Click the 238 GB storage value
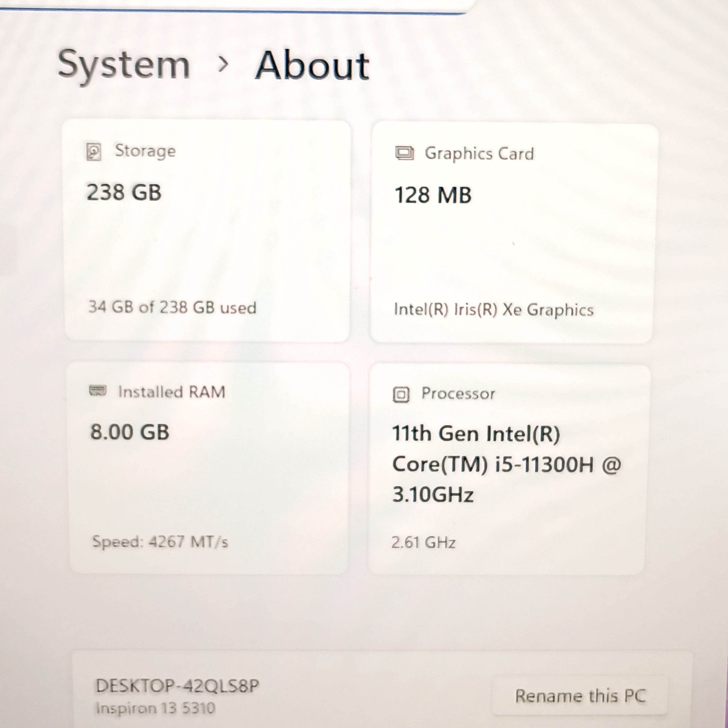 tap(124, 193)
